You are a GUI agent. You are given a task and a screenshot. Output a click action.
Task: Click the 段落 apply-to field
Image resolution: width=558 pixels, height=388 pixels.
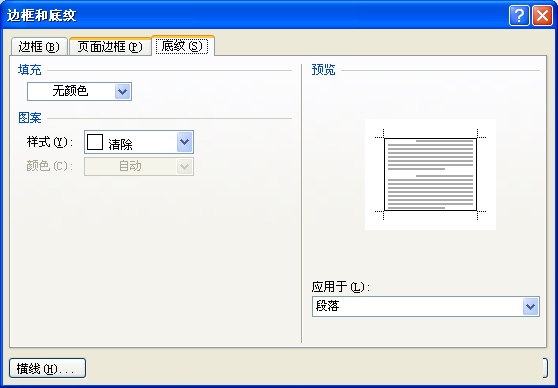point(426,306)
